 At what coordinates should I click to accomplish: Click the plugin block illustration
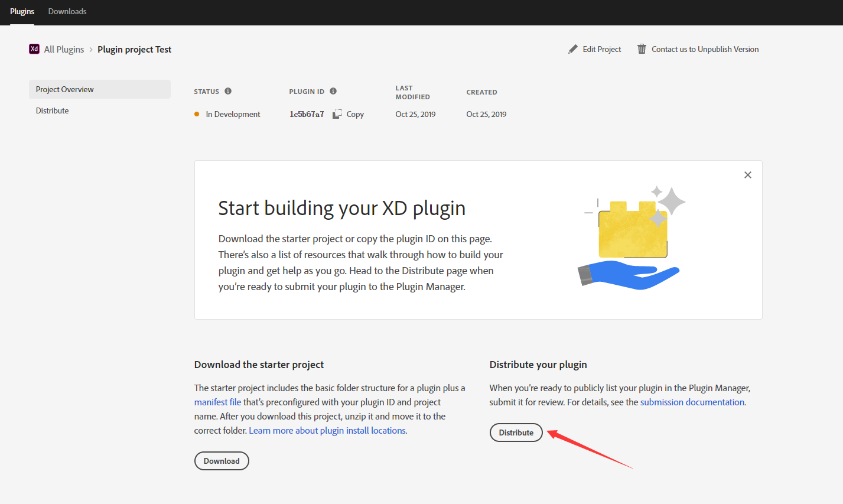pos(632,238)
